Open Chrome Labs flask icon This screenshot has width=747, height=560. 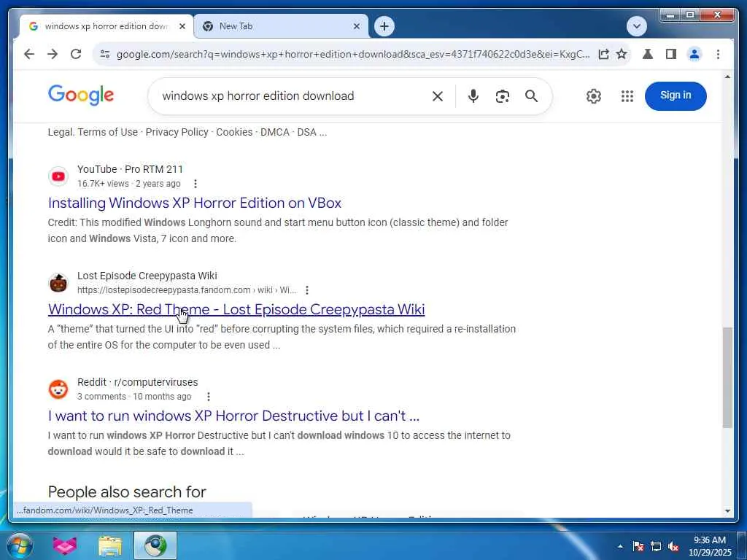coord(648,54)
